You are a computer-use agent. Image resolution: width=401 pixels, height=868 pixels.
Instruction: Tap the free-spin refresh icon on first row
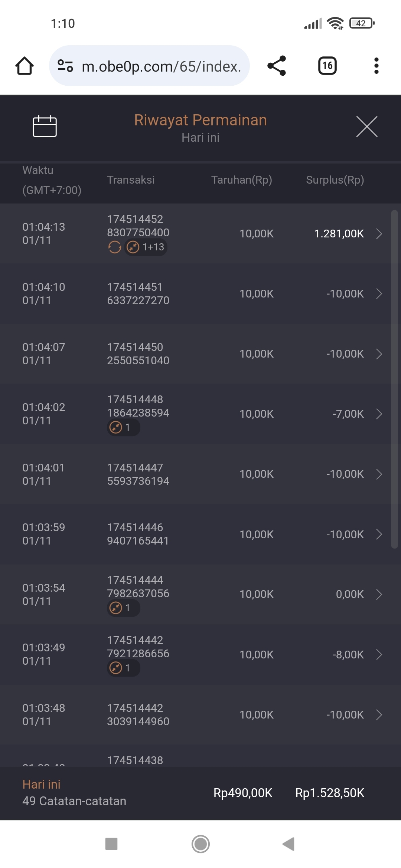[x=115, y=247]
